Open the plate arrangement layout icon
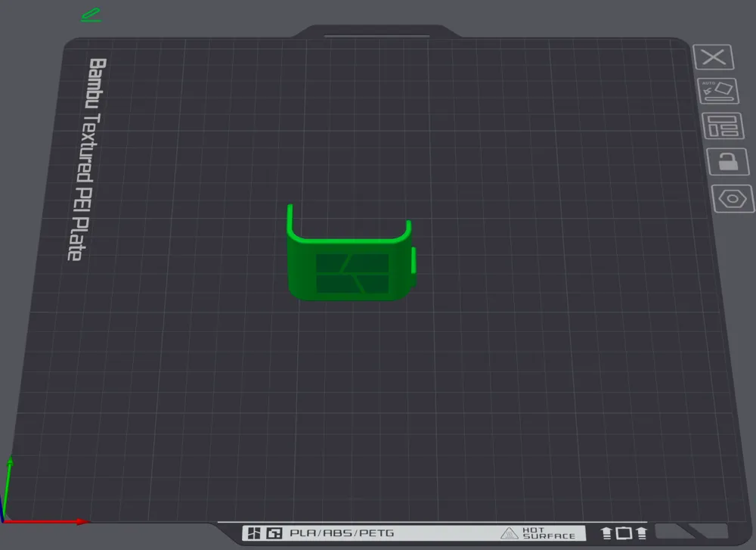Image resolution: width=756 pixels, height=550 pixels. click(x=722, y=126)
